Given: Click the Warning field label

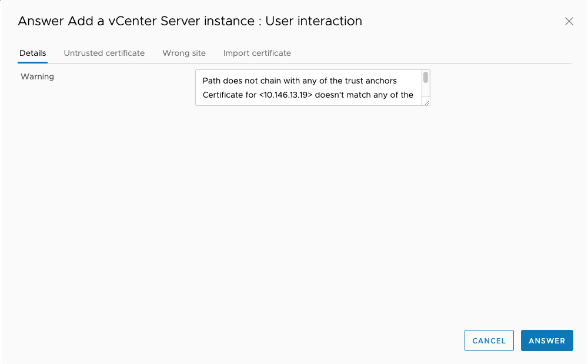Looking at the screenshot, I should 37,76.
